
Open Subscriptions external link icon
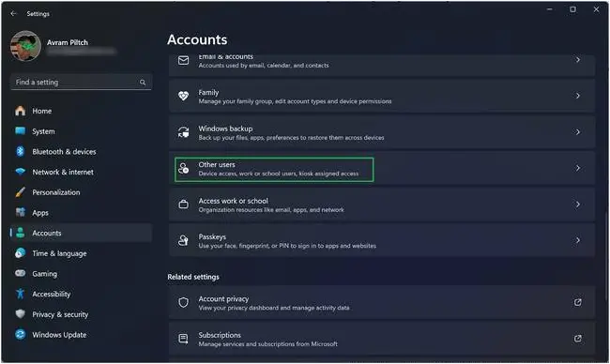(x=578, y=339)
